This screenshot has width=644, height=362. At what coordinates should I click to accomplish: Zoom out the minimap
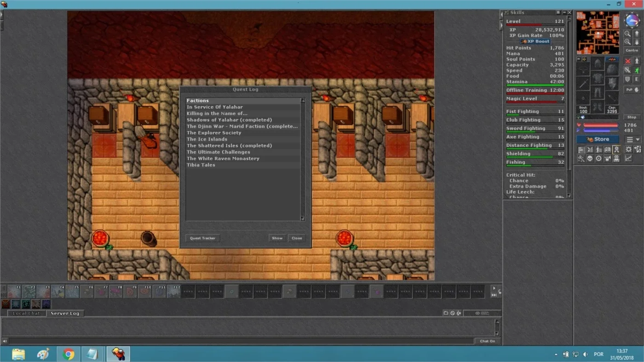coord(627,34)
